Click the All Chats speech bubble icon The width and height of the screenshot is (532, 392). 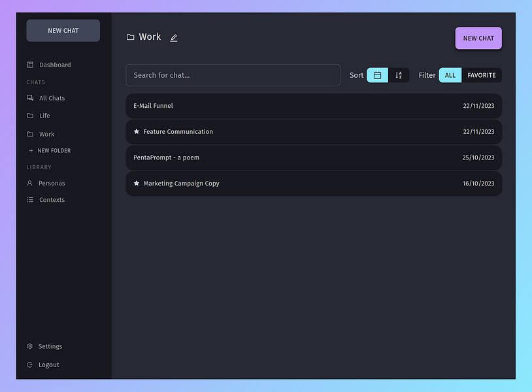coord(30,98)
